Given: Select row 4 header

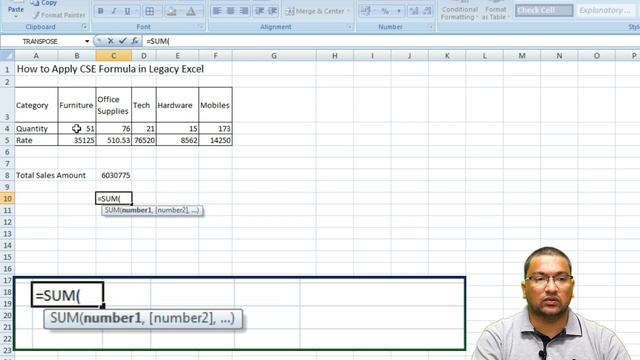Looking at the screenshot, I should point(7,129).
